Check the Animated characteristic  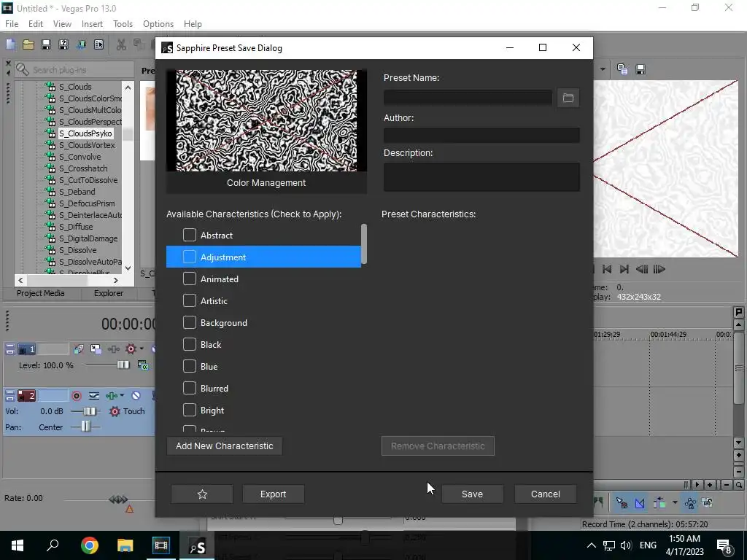tap(190, 279)
